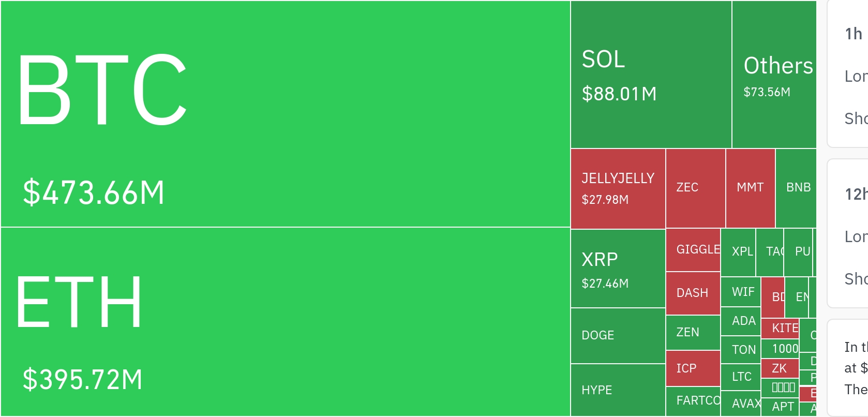This screenshot has width=868, height=417.
Task: Click the HYPE heatmap cell
Action: click(618, 390)
